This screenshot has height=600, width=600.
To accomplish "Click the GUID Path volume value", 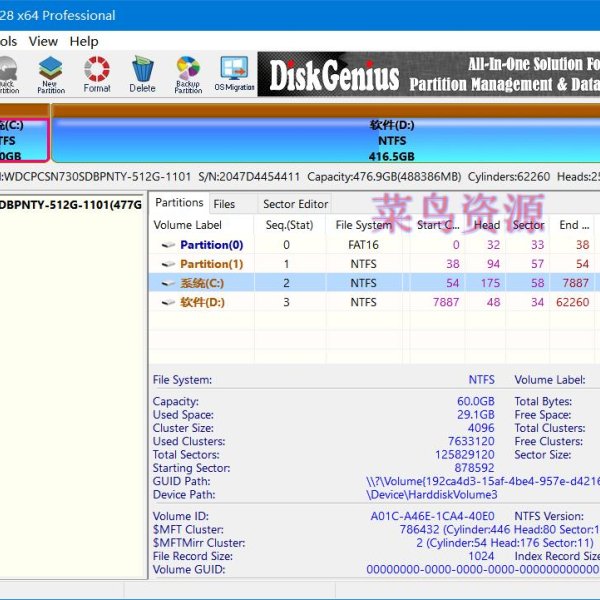I will click(x=483, y=481).
